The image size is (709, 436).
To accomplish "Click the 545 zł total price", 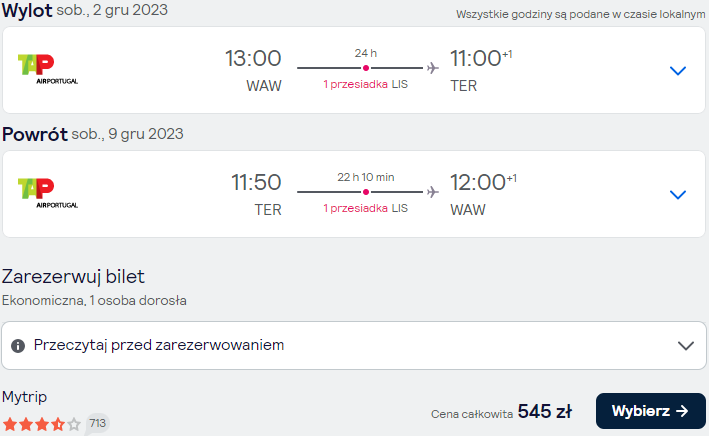I will tap(544, 411).
